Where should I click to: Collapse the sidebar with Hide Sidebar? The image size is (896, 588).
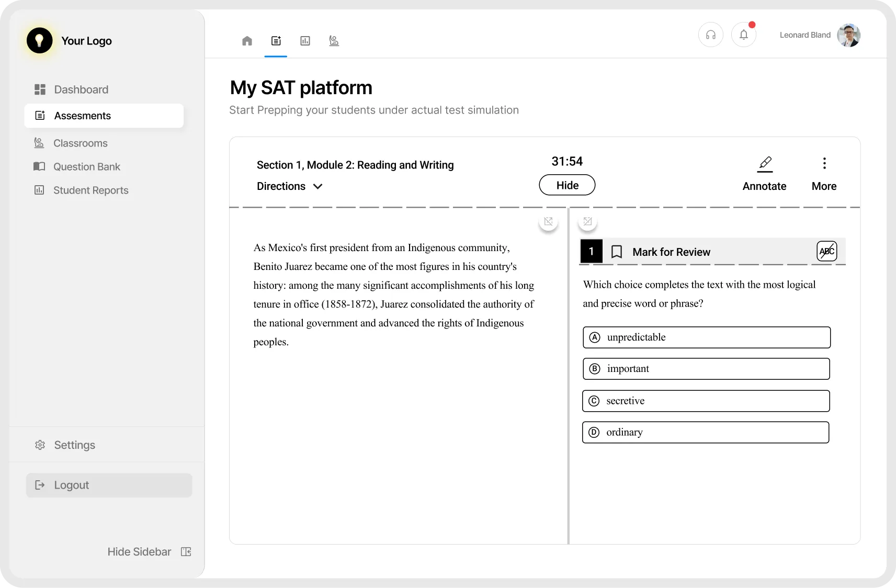[150, 552]
